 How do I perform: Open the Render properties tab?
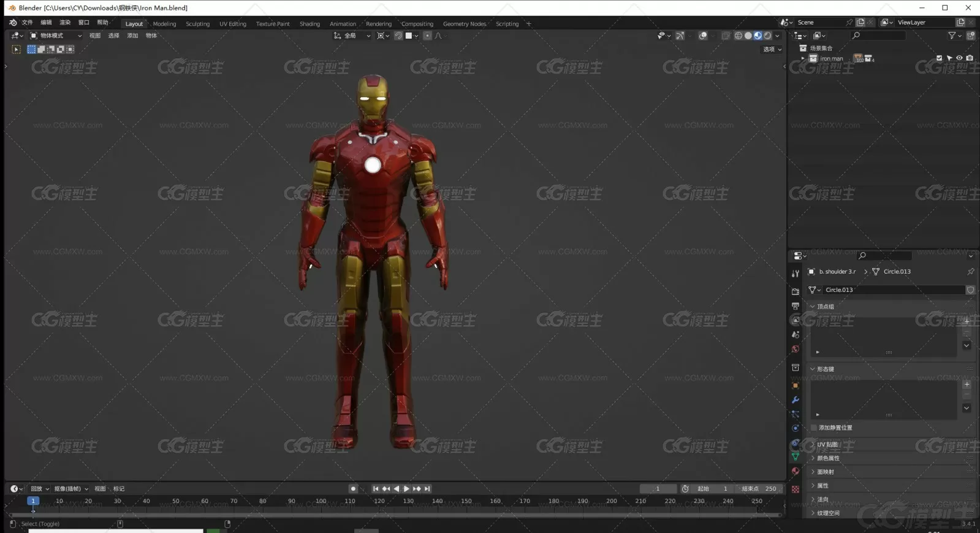[795, 291]
